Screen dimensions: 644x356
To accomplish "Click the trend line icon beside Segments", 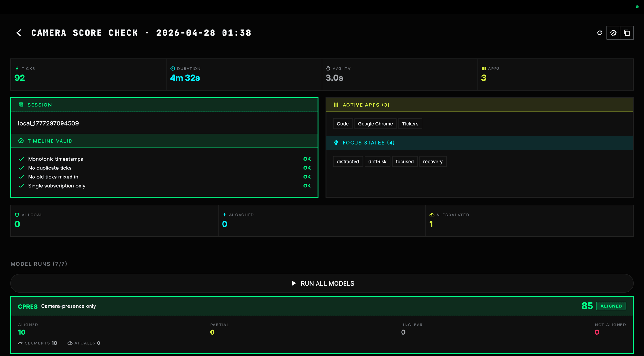I will (21, 343).
